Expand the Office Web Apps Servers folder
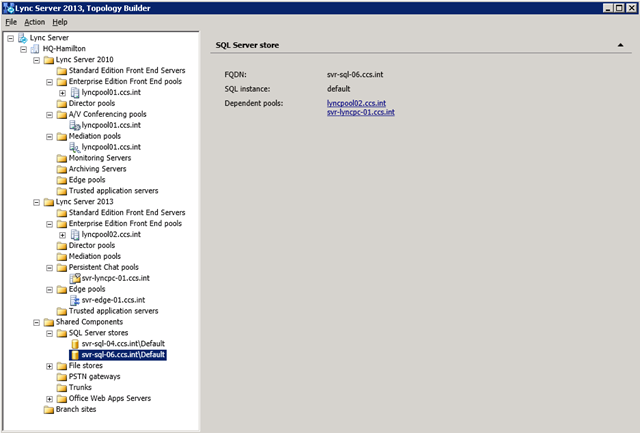 [x=49, y=399]
